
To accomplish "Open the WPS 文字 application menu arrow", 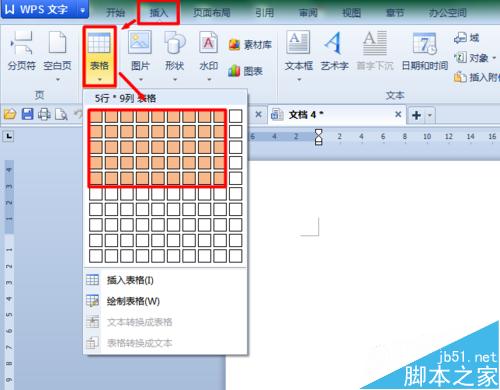I will [83, 10].
